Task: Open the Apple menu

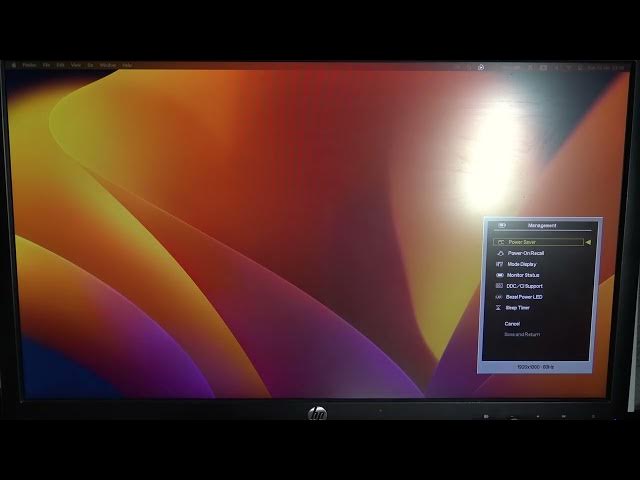Action: (x=14, y=65)
